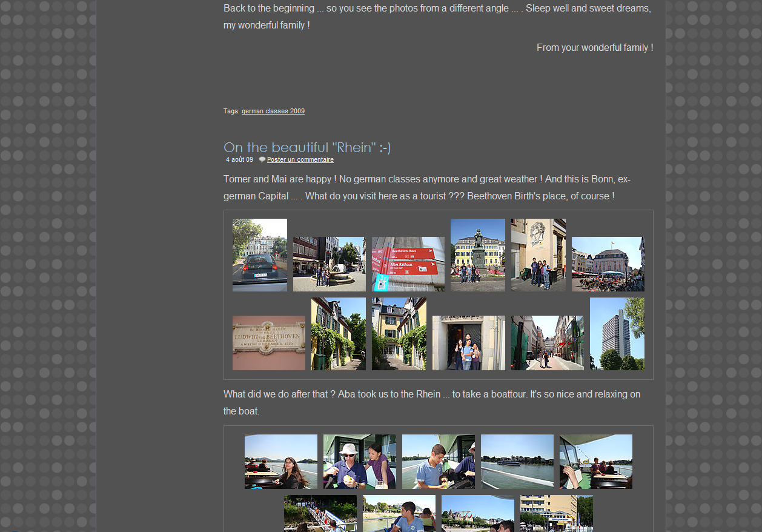Screen dimensions: 762x532
Task: Follow the "german classes 2009" tag link
Action: (x=273, y=111)
